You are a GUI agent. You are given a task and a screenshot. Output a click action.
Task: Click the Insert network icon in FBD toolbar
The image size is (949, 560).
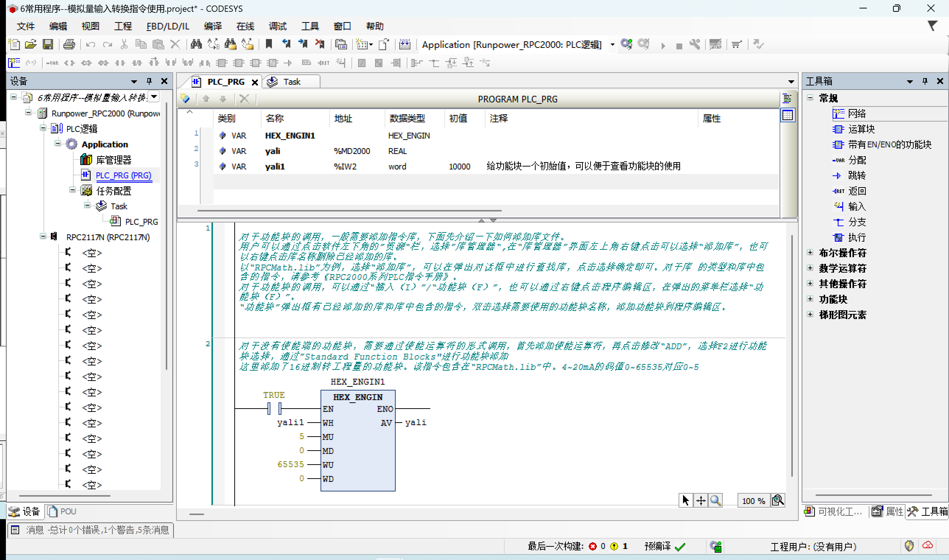click(x=14, y=63)
